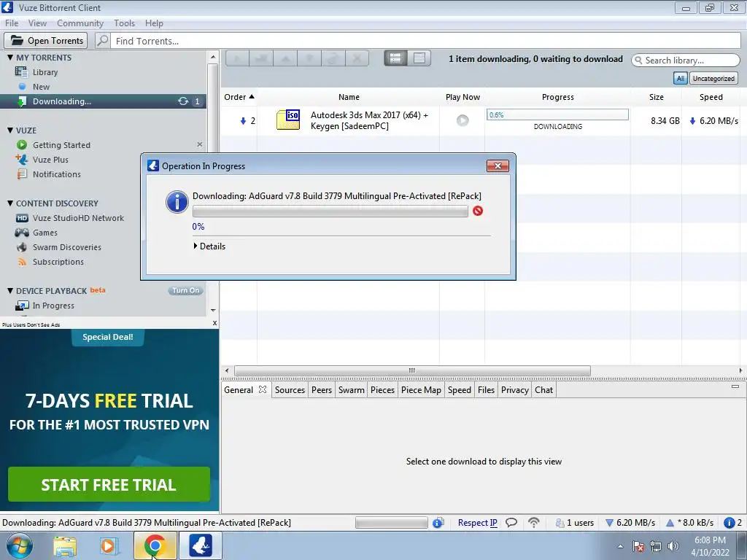Screen dimensions: 747x560
Task: Expand Details in the Operation In Progress dialog
Action: tap(209, 246)
